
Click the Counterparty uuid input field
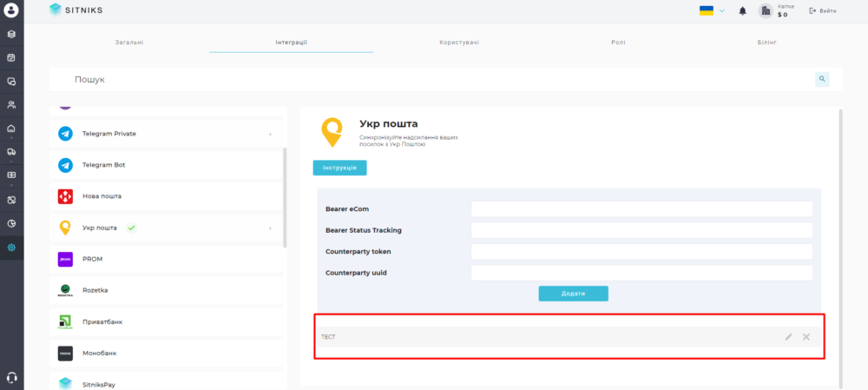pos(641,273)
